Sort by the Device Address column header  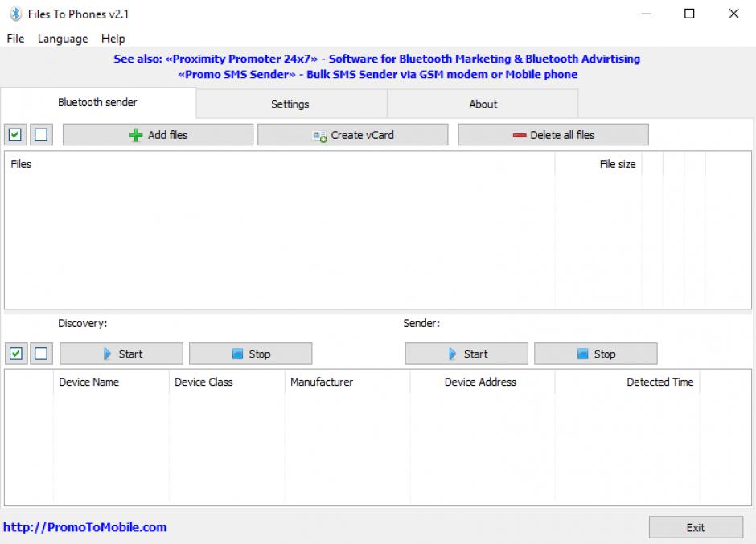click(x=483, y=382)
